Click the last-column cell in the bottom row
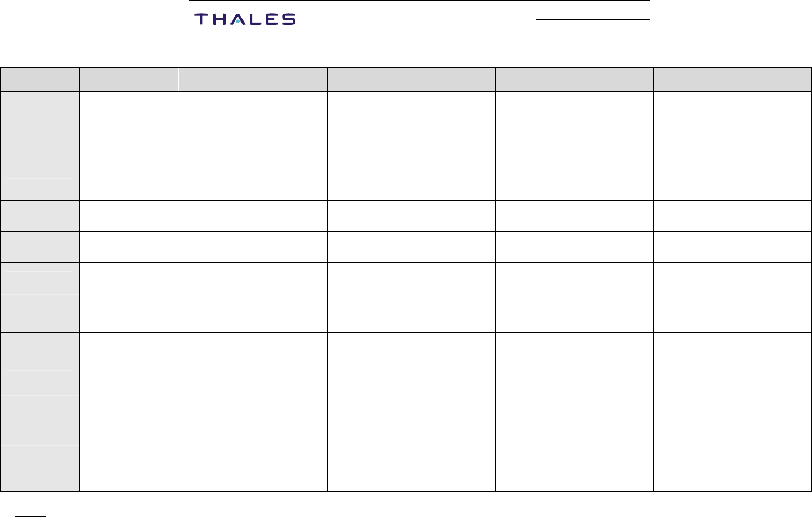The height and width of the screenshot is (517, 812). coord(733,468)
